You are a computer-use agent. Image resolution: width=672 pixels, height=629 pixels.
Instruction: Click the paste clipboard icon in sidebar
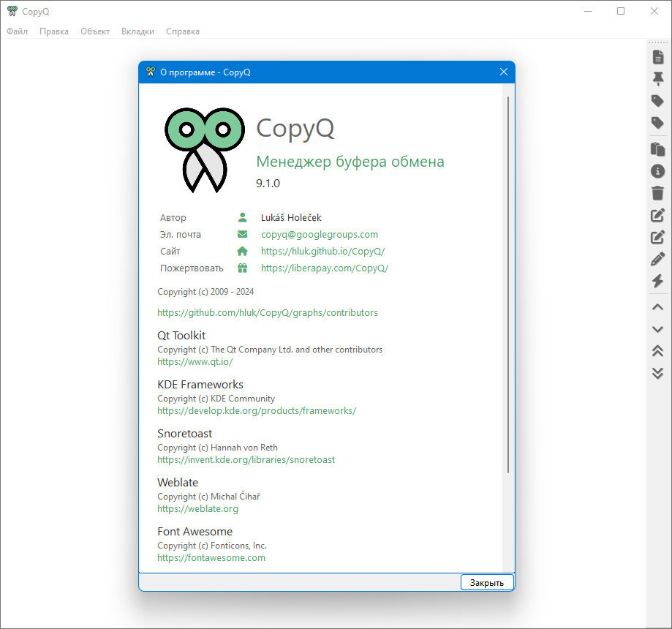[658, 149]
